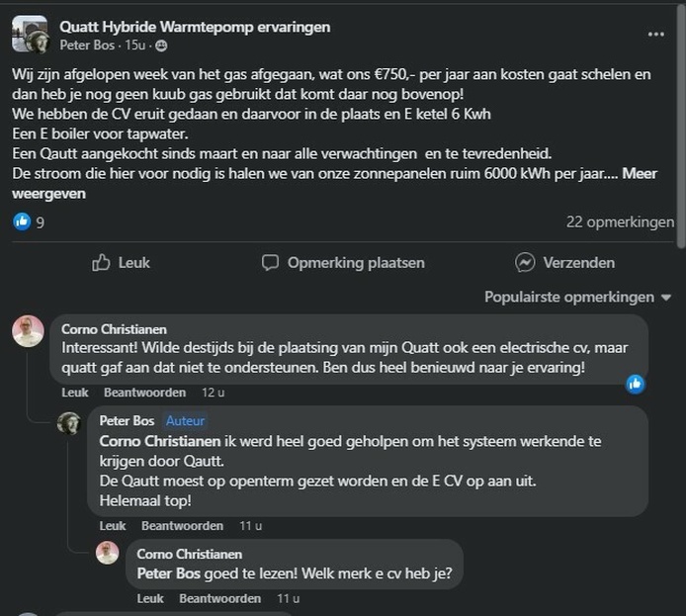Click Leuk under Corno's first comment

coord(75,393)
